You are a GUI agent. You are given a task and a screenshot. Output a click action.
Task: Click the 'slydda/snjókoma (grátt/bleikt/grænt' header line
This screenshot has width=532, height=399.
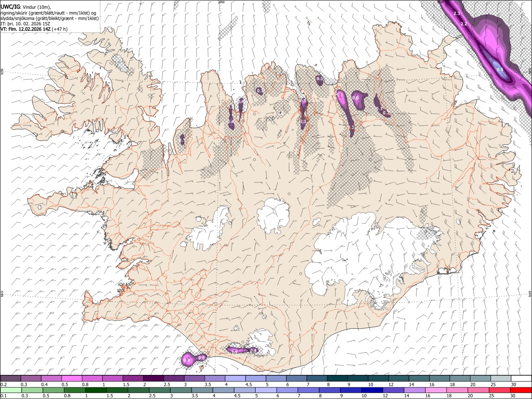point(49,18)
